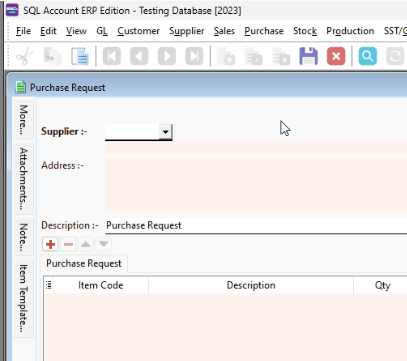Open the Stock menu
This screenshot has width=407, height=361.
tap(305, 31)
